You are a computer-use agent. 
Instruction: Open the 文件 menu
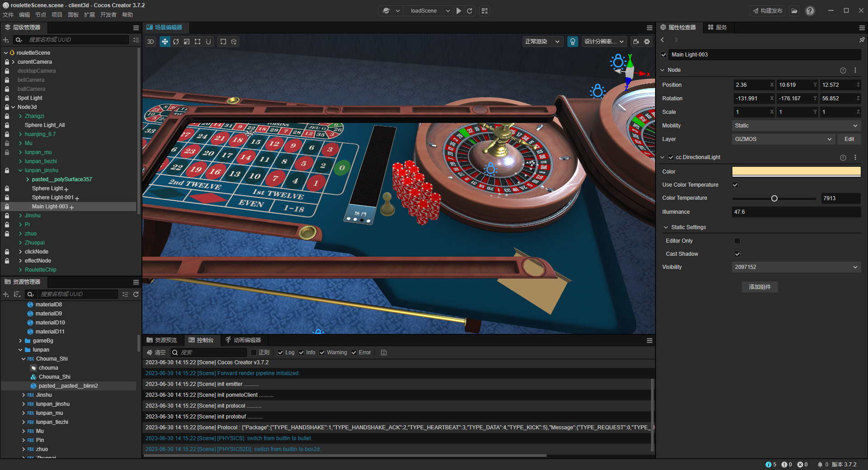point(8,15)
